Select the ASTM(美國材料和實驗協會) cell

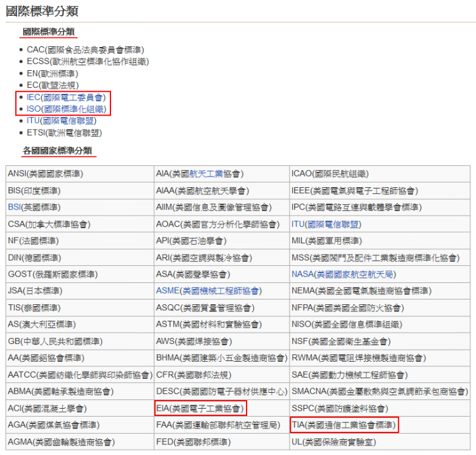(x=222, y=325)
